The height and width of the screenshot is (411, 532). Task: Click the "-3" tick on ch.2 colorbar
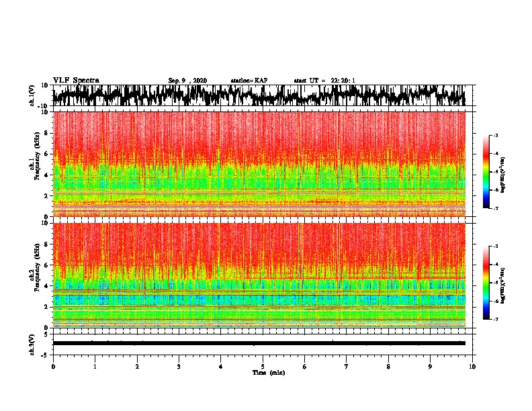tap(495, 246)
